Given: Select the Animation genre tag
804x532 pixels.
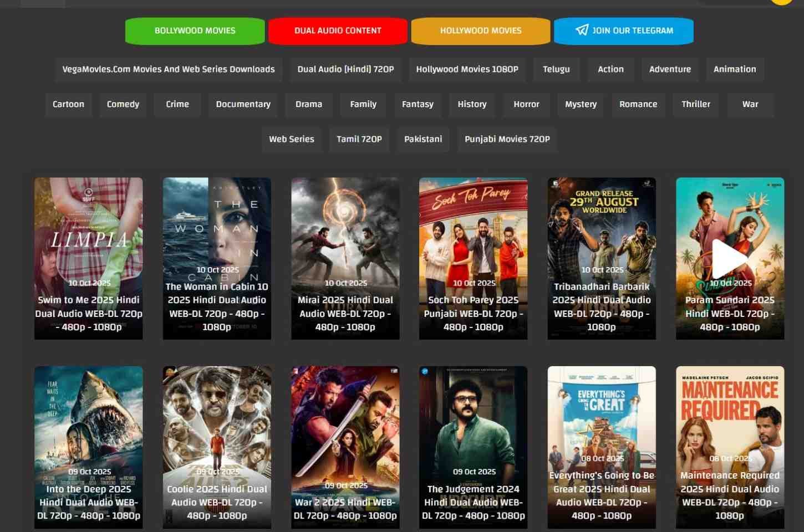Looking at the screenshot, I should pos(735,69).
